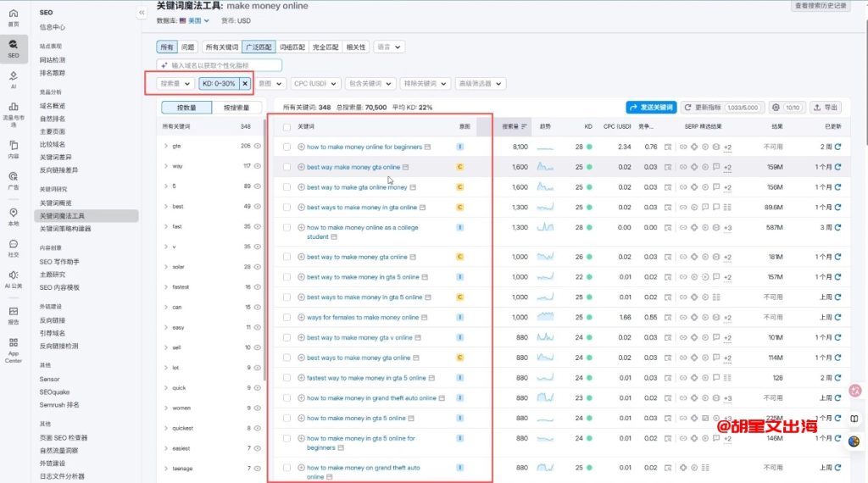Screen dimensions: 868x483
Task: Tick the select-all checkbox in 关键词 header
Action: coord(287,127)
